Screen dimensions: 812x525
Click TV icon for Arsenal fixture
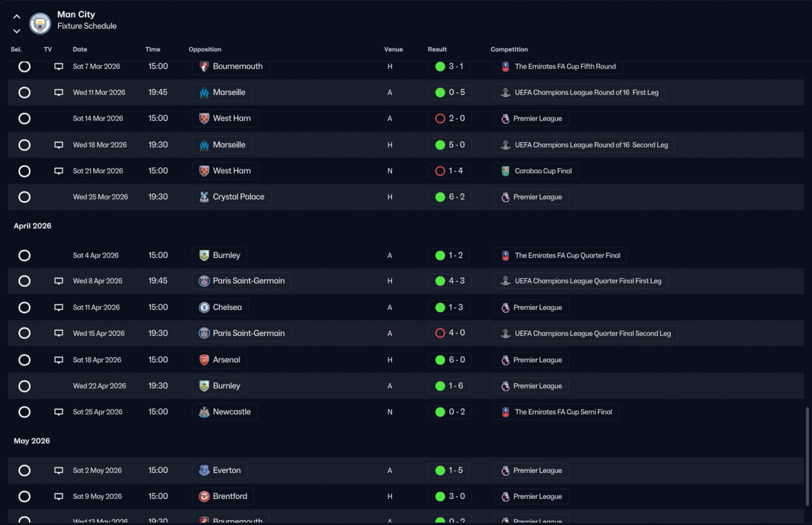(x=58, y=360)
